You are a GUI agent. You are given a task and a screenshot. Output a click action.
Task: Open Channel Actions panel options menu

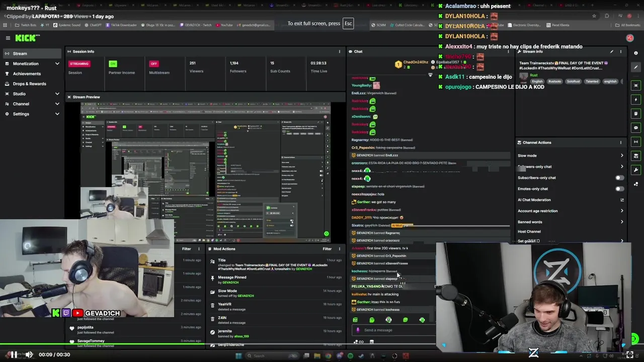pos(620,142)
